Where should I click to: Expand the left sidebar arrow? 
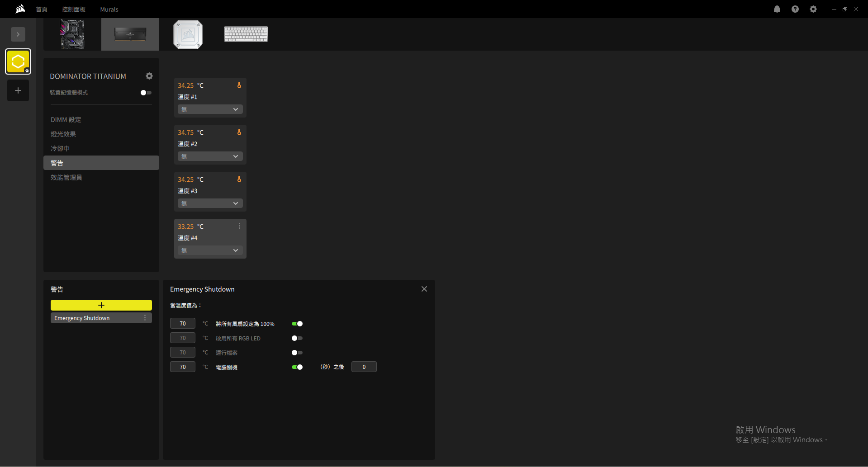tap(18, 34)
